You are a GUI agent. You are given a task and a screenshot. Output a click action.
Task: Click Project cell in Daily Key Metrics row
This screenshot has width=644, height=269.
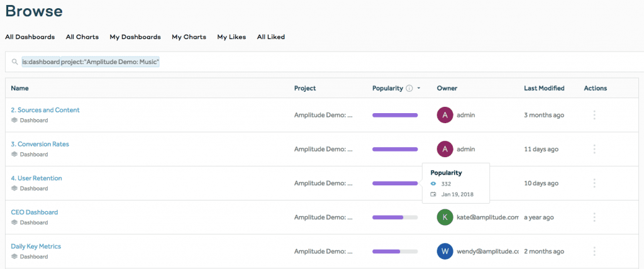click(323, 251)
